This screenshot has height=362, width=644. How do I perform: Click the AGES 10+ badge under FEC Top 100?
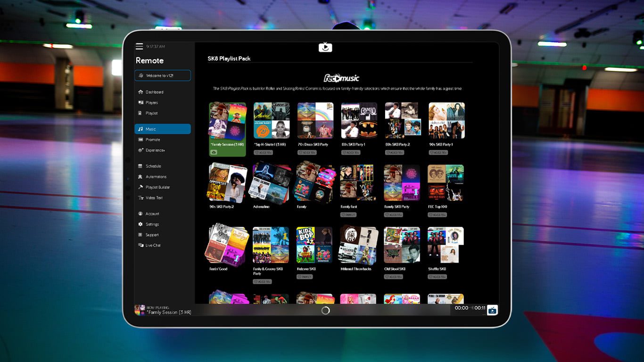(438, 215)
